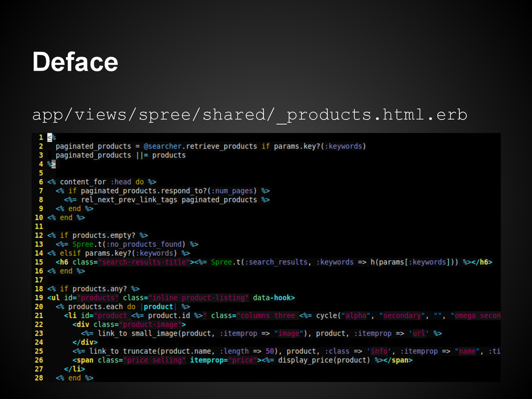Screen dimensions: 532x399
Task: Click 'paginated_products ||= products' on line 3
Action: point(121,155)
